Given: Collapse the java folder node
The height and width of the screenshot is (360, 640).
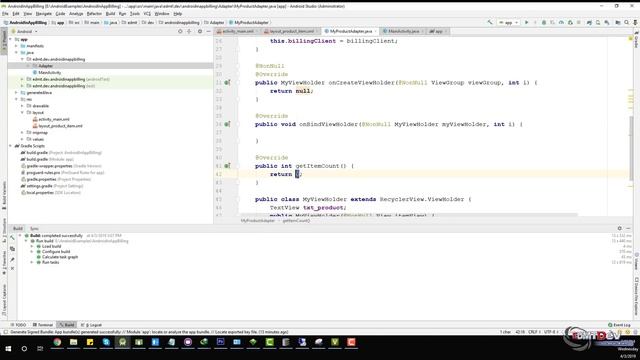Looking at the screenshot, I should [x=16, y=53].
